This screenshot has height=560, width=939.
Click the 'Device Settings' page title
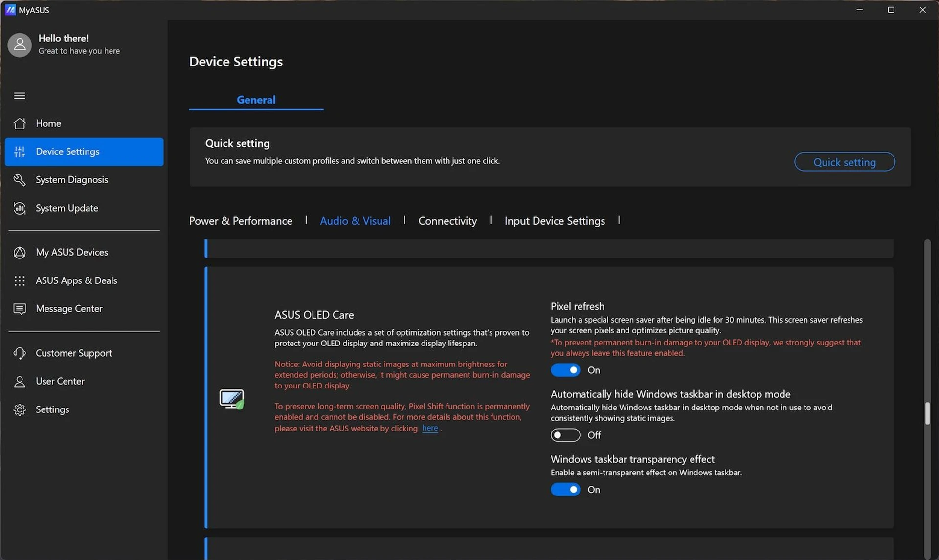(x=236, y=62)
